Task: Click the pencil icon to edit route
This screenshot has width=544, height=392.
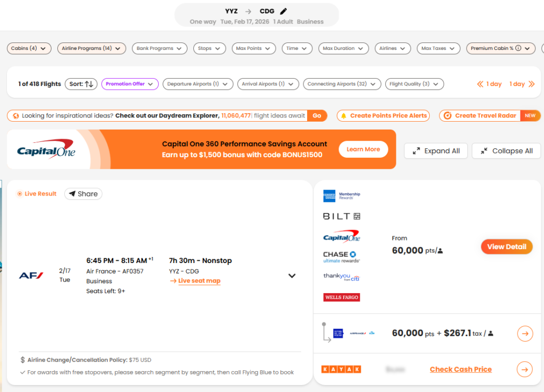Action: (x=284, y=11)
